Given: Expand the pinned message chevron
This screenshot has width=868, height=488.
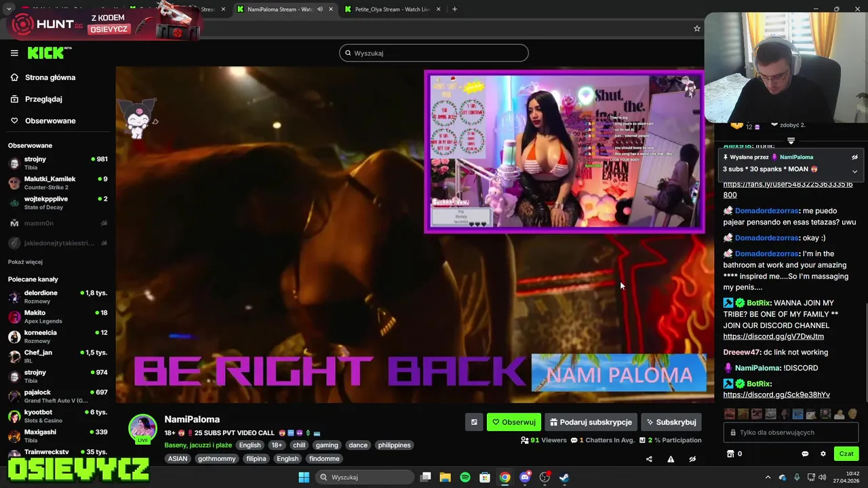Looking at the screenshot, I should point(854,171).
